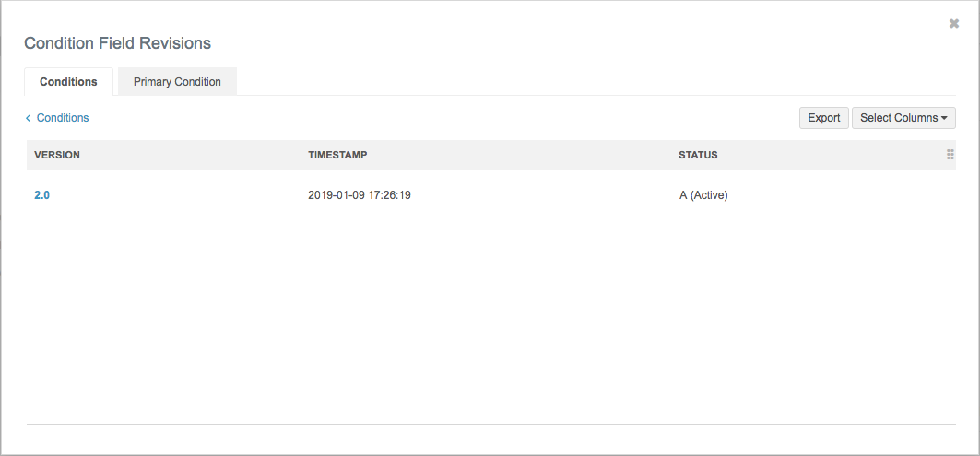This screenshot has height=456, width=980.
Task: Open the Primary Condition tab
Action: 177,82
